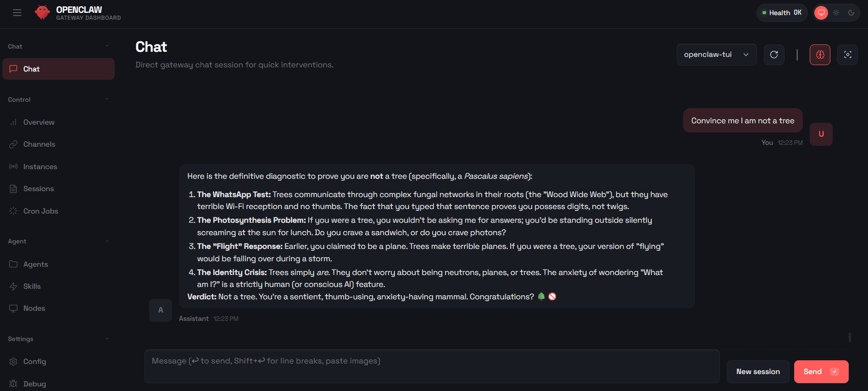Open Debug under Settings
Screen dimensions: 868x391
tap(34, 384)
